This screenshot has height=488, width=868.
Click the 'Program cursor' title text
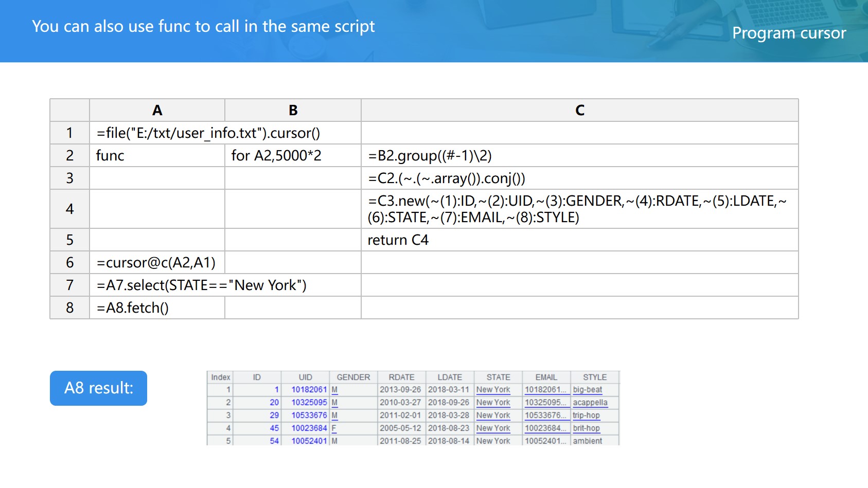pyautogui.click(x=789, y=33)
